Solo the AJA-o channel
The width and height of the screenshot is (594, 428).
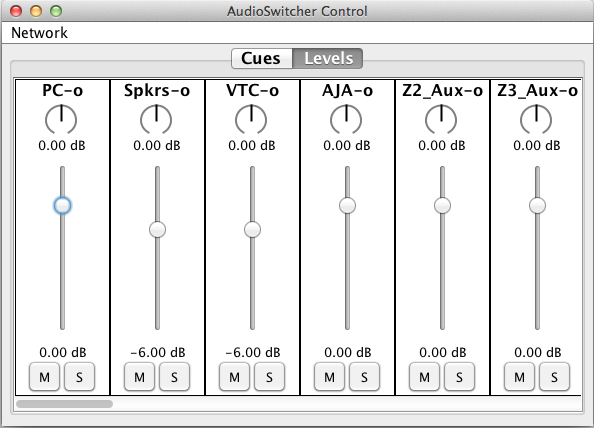(364, 377)
